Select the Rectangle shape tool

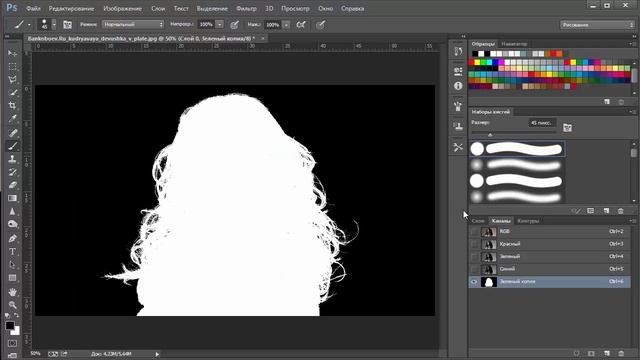(12, 278)
